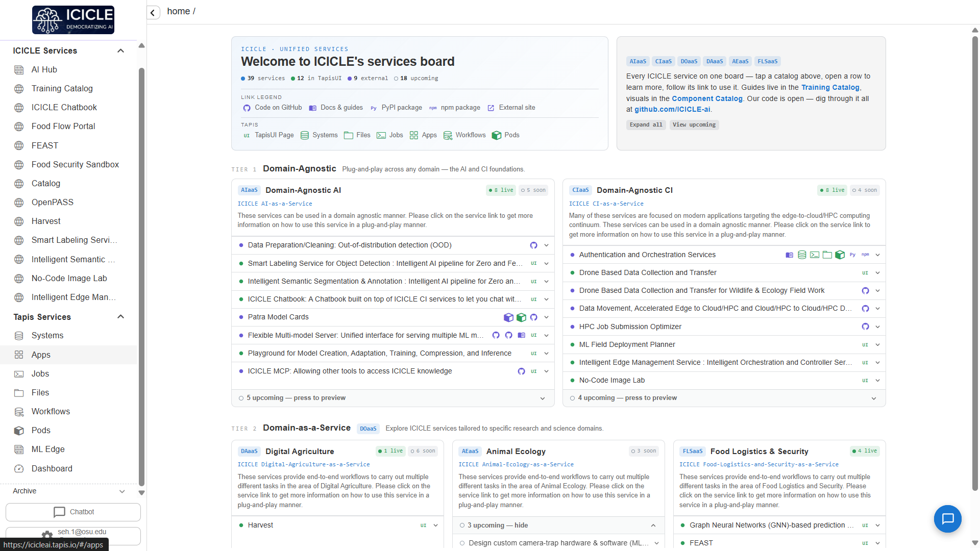Click the View upcoming button
Viewport: 980px width, 551px height.
tap(694, 125)
